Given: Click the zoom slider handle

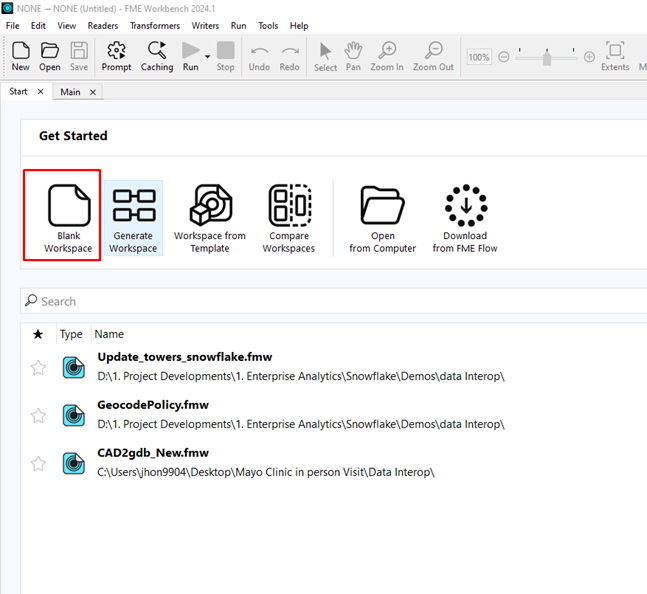Looking at the screenshot, I should point(547,57).
